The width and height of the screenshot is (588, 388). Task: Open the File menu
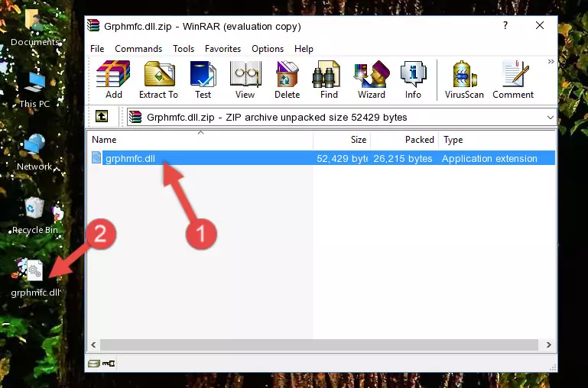tap(97, 49)
